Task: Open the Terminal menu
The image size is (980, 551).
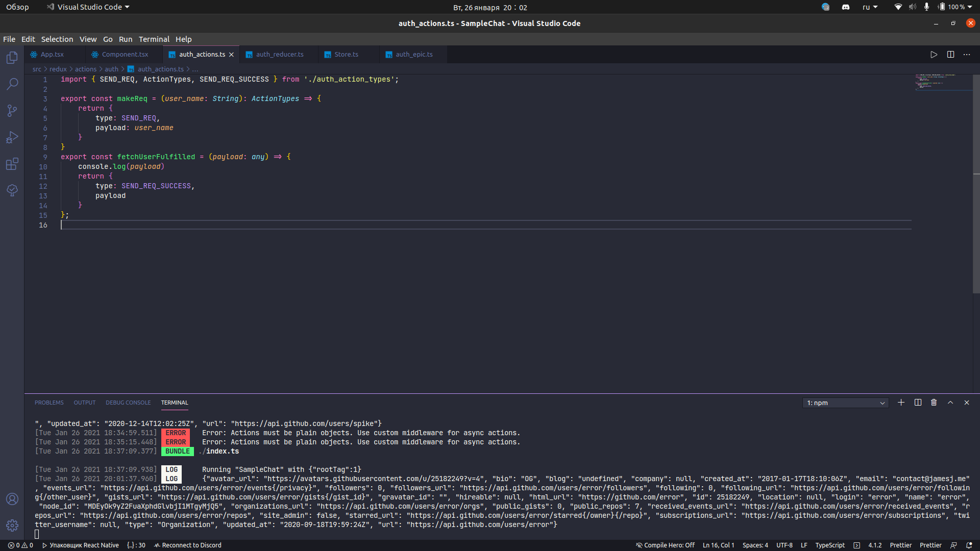Action: [x=154, y=39]
